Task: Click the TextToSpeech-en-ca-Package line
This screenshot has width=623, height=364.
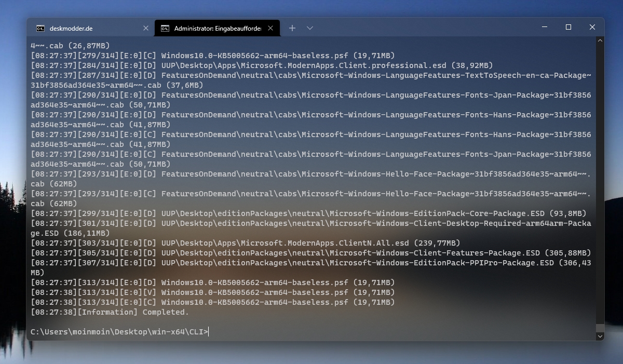Action: (311, 80)
